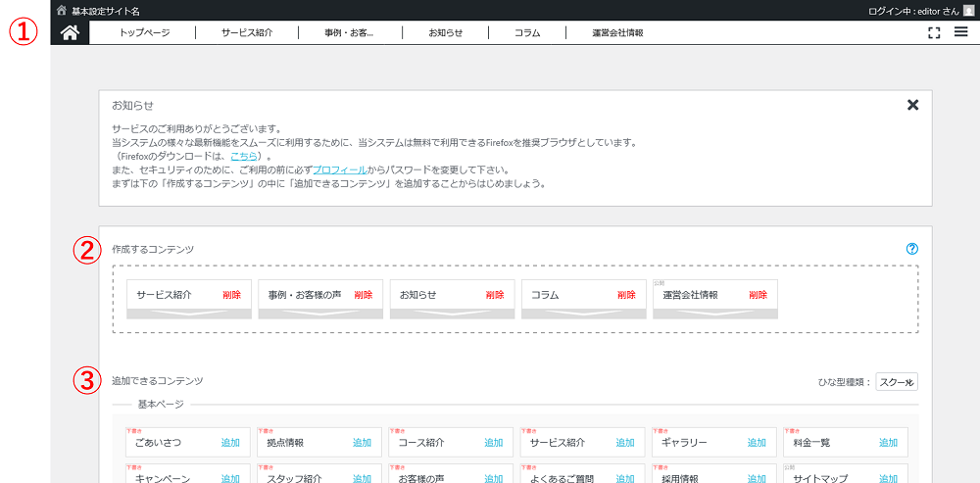Expand the コラム content card arrow
980x483 pixels.
pos(583,314)
